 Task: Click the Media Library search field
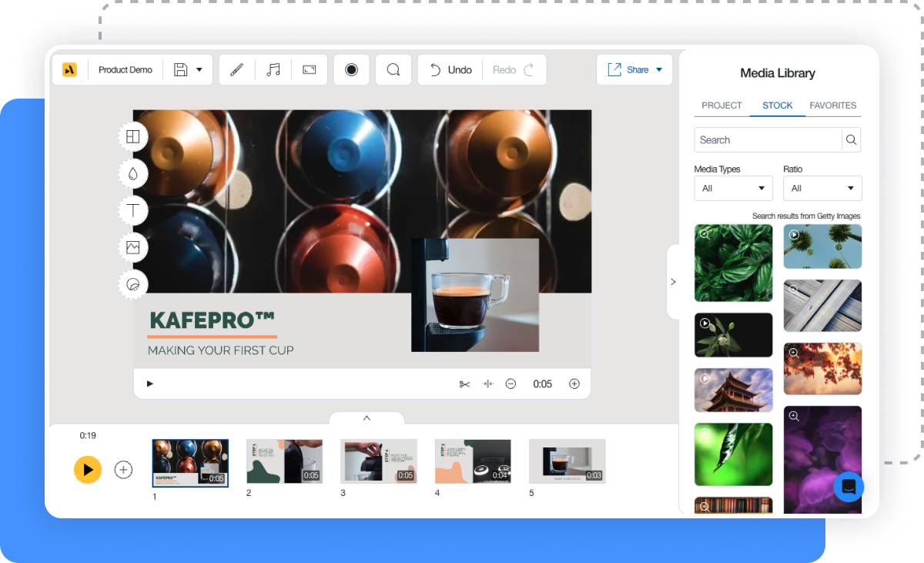768,139
